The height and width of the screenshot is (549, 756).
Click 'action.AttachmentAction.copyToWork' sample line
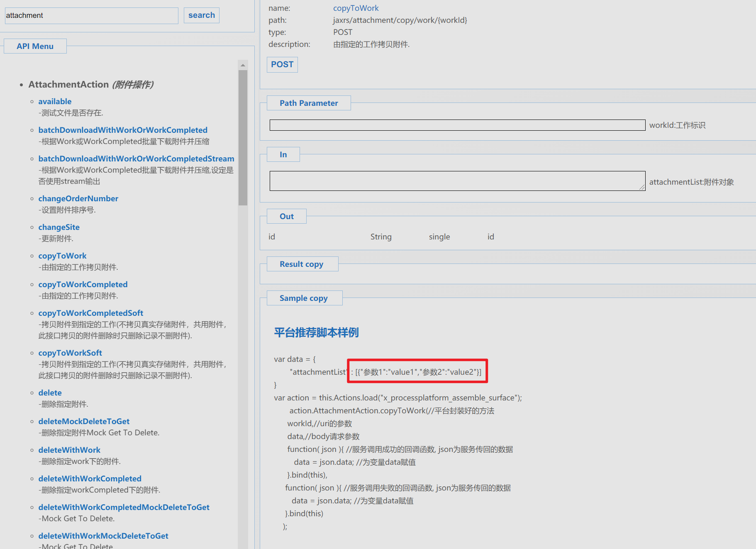click(392, 410)
